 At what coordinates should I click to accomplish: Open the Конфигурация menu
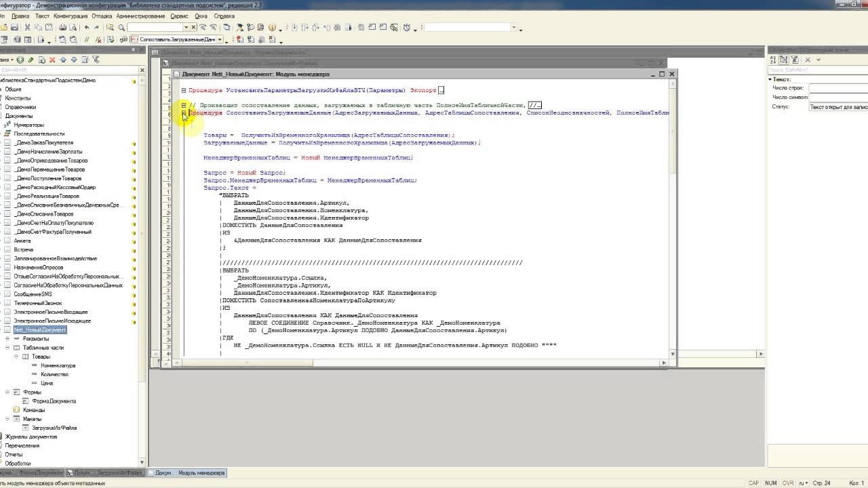71,16
